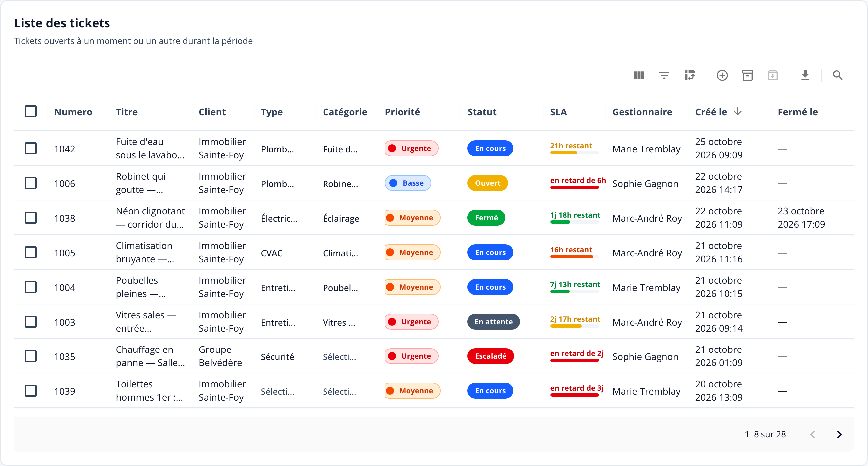Screen dimensions: 868x466
Task: Click ticket number 1003
Action: (x=65, y=323)
